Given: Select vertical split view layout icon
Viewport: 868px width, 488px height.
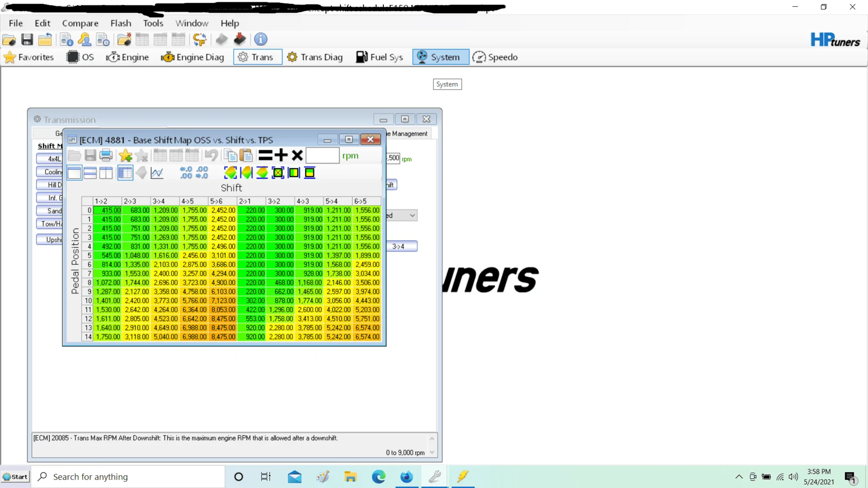Looking at the screenshot, I should [106, 173].
